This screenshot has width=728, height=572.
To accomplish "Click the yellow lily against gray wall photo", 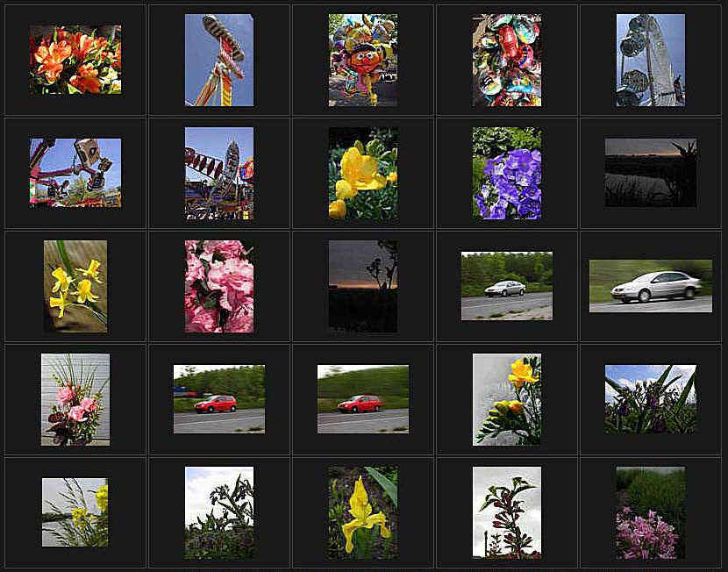I will point(506,398).
